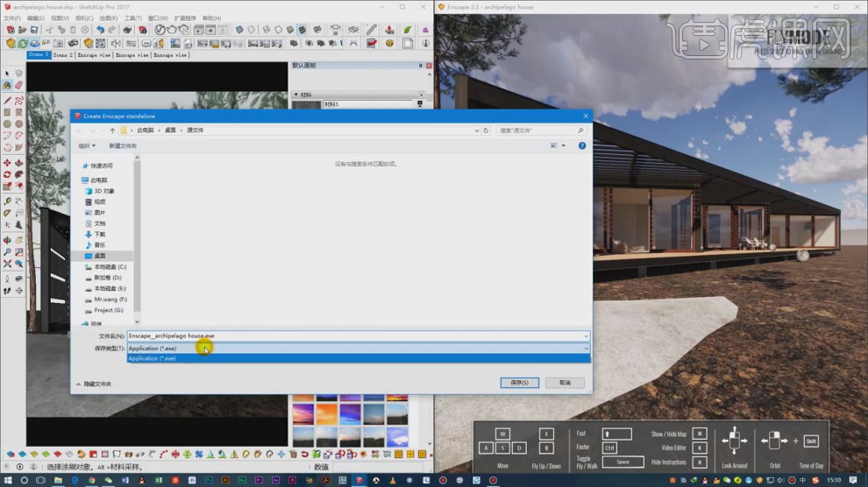The image size is (868, 487).
Task: Select 本地磁盘 (C:) drive in tree
Action: 110,267
